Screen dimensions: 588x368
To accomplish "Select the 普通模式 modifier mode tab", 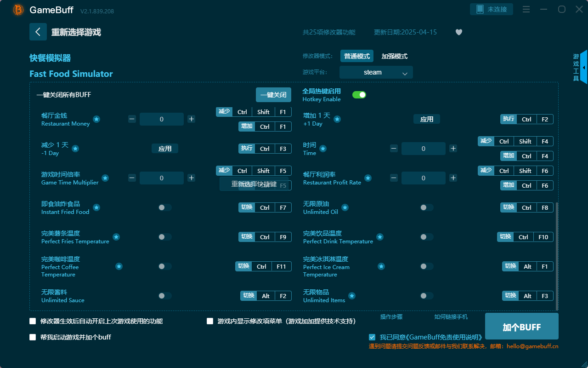I will (357, 56).
